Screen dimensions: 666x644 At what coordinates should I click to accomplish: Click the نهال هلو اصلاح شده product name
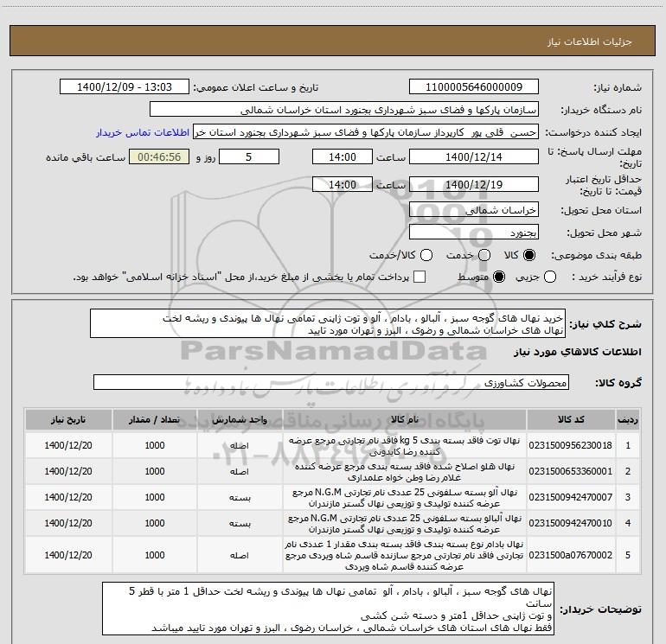coord(405,472)
